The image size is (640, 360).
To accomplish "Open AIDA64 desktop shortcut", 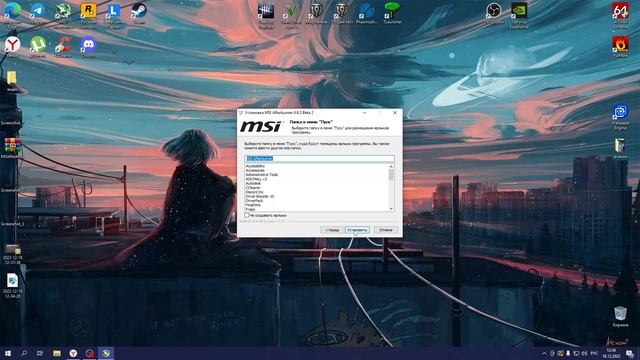I will [620, 11].
